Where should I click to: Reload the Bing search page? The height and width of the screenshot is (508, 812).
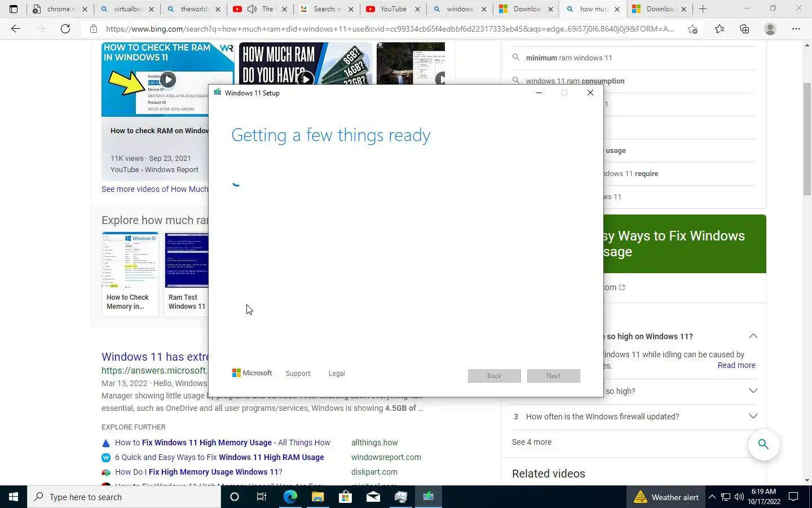tap(65, 29)
